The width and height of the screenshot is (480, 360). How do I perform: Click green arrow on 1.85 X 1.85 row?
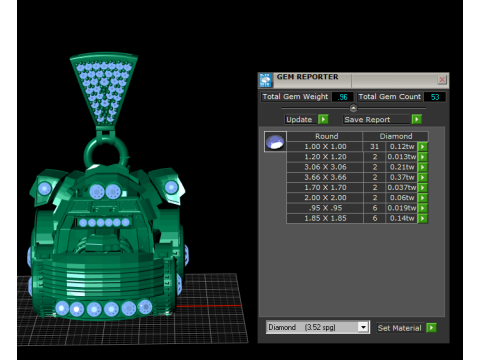click(423, 218)
